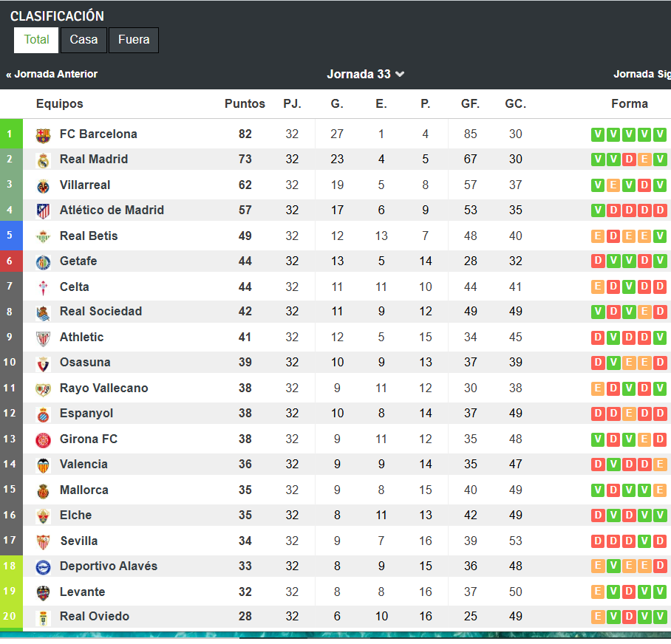Open the Jornada 33 dropdown
Image resolution: width=671 pixels, height=644 pixels.
[x=366, y=74]
